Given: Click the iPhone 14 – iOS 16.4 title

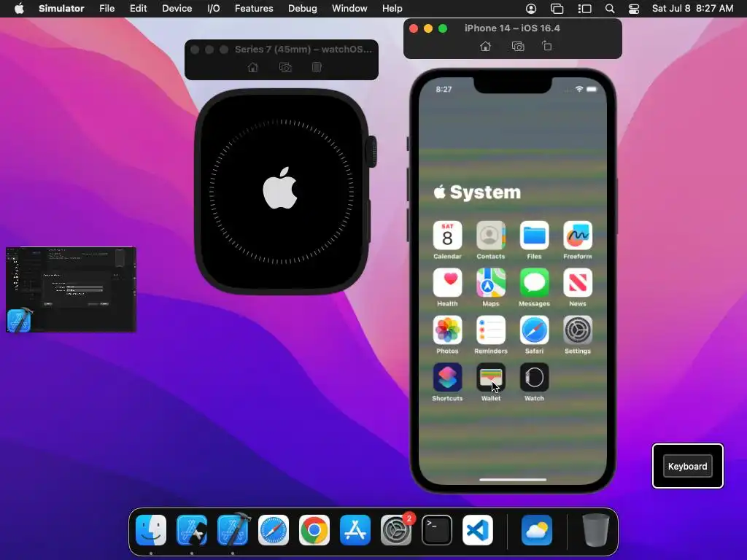Looking at the screenshot, I should 512,28.
